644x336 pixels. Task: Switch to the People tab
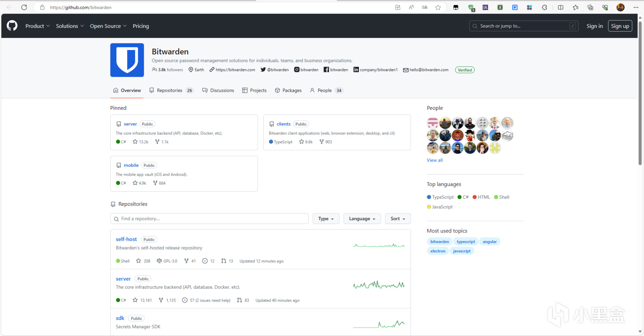pyautogui.click(x=326, y=90)
